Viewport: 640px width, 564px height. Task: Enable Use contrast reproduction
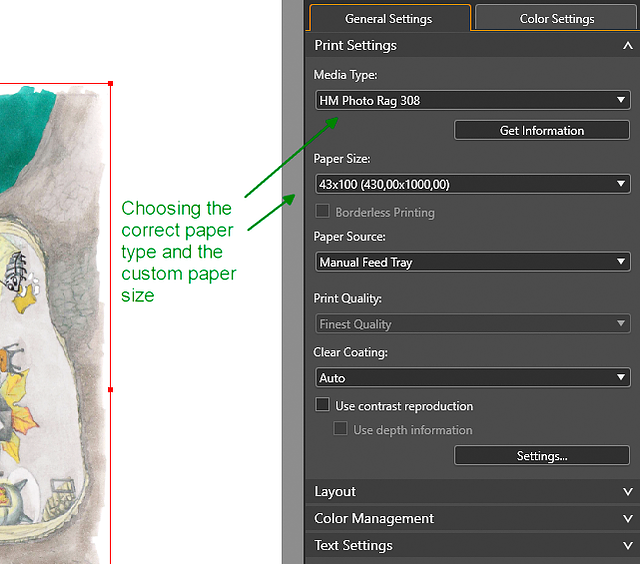tap(322, 405)
